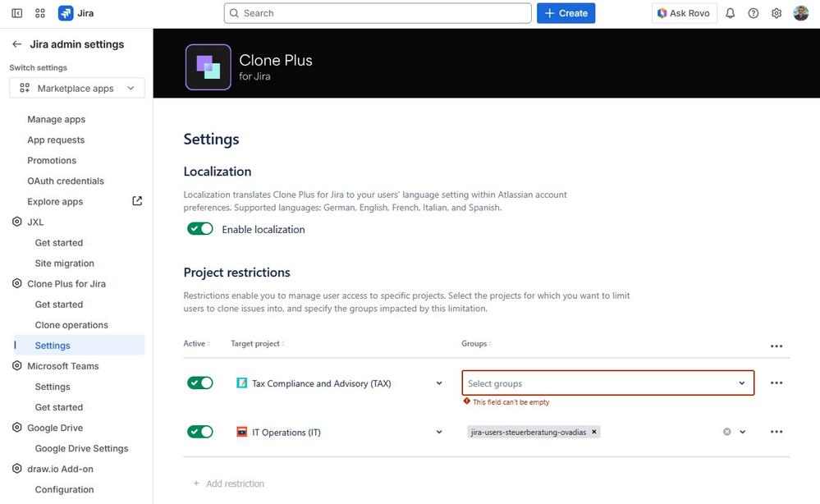Click the Clone Plus logo in header banner
This screenshot has height=504, width=820.
(x=208, y=67)
